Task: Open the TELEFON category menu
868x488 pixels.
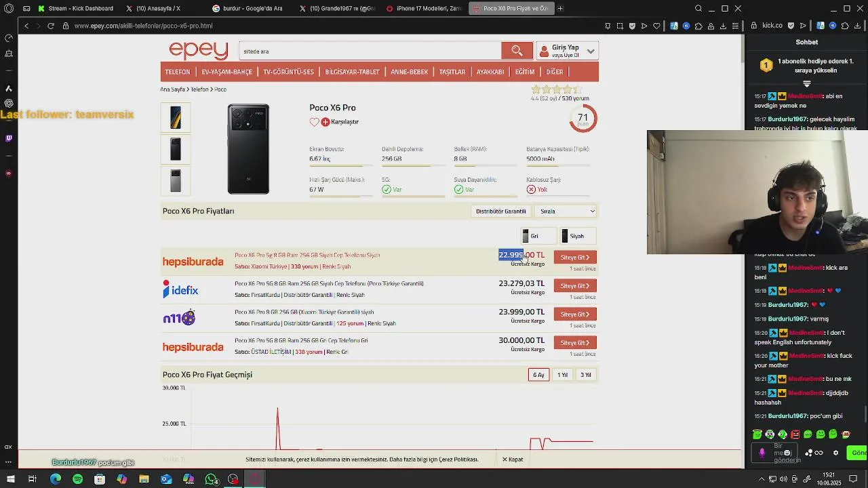Action: tap(178, 72)
